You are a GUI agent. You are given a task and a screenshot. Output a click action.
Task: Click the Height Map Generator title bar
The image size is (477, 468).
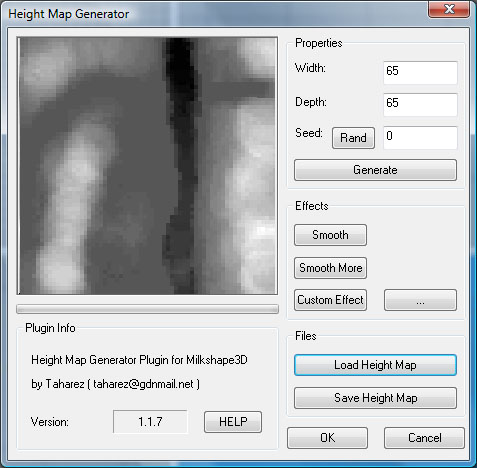coord(213,14)
